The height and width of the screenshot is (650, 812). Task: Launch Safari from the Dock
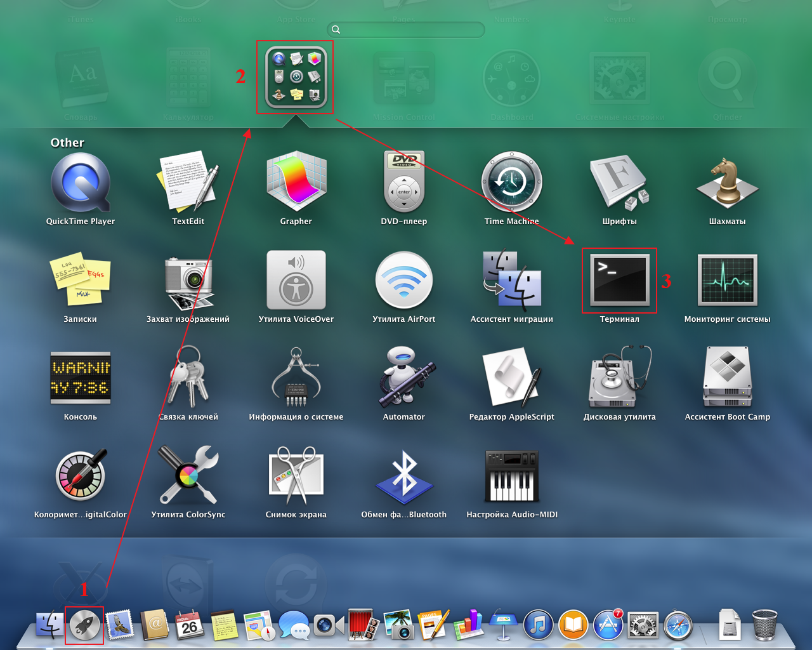coord(678,625)
